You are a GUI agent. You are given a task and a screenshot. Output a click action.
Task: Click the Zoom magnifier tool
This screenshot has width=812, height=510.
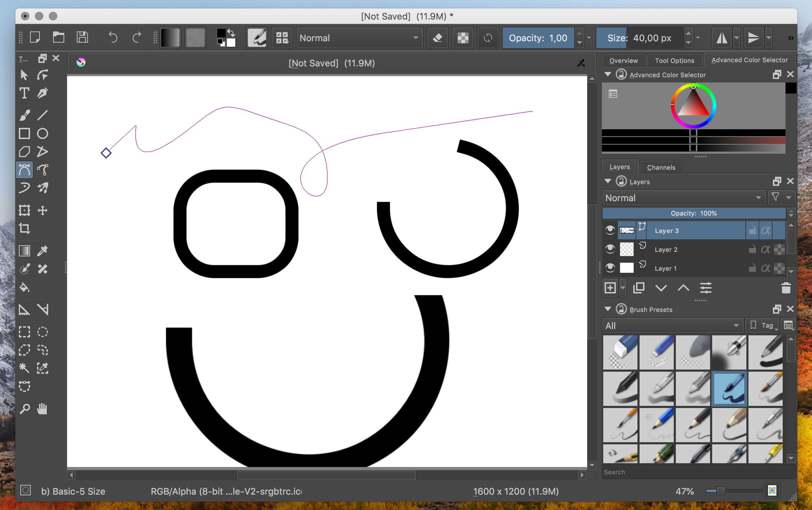pyautogui.click(x=24, y=409)
